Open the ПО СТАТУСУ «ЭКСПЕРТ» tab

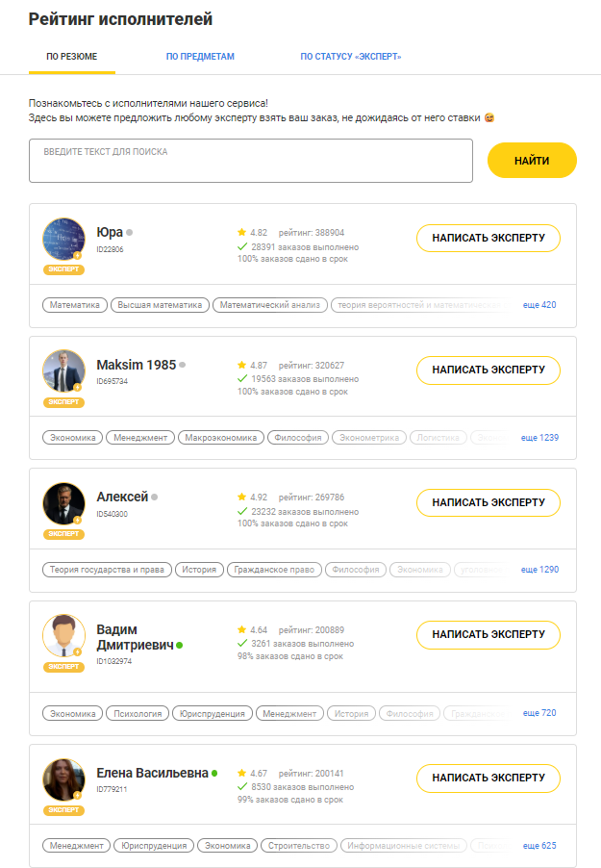point(351,57)
